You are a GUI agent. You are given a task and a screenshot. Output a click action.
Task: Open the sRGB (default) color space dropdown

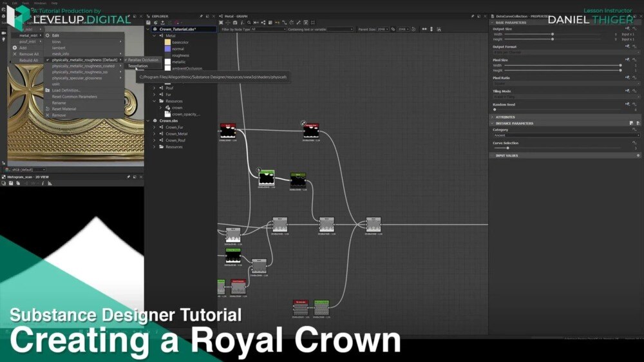[28, 169]
